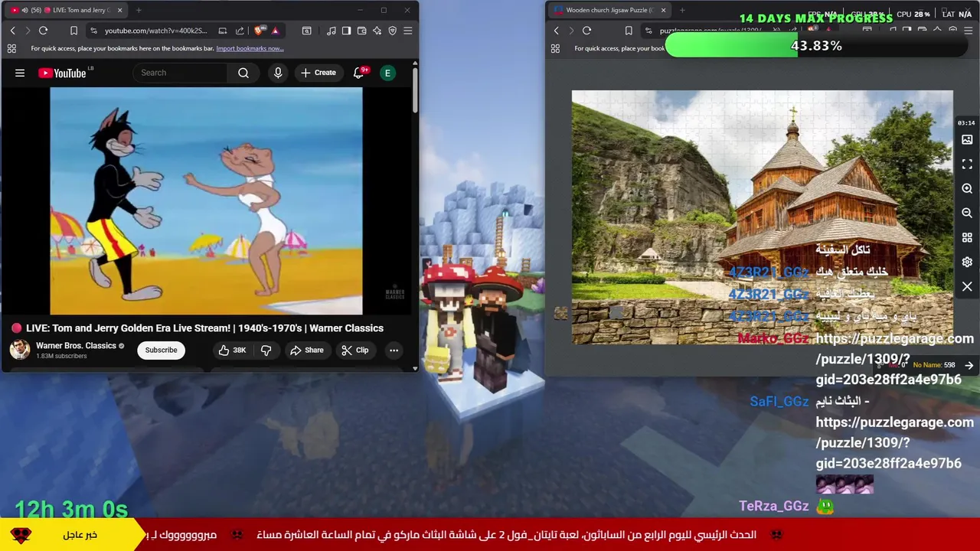Viewport: 980px width, 551px height.
Task: Click the cast icon in the YouTube address bar
Action: tap(222, 31)
